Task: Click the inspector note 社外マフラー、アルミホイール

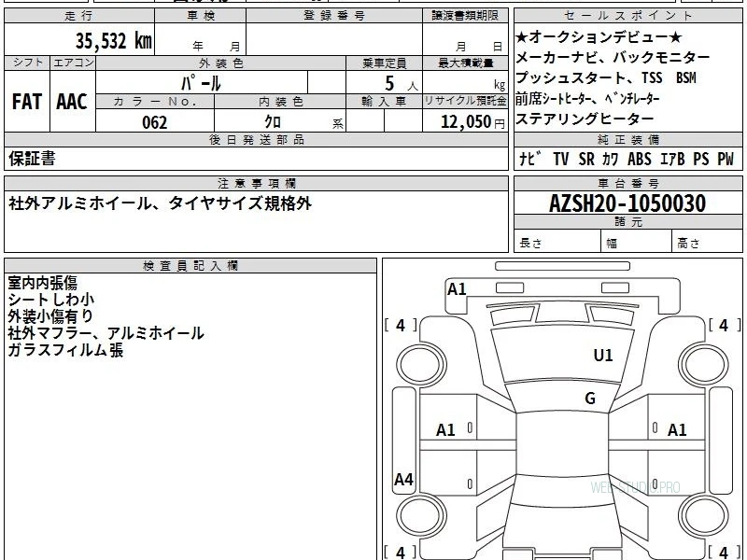Action: pos(106,333)
